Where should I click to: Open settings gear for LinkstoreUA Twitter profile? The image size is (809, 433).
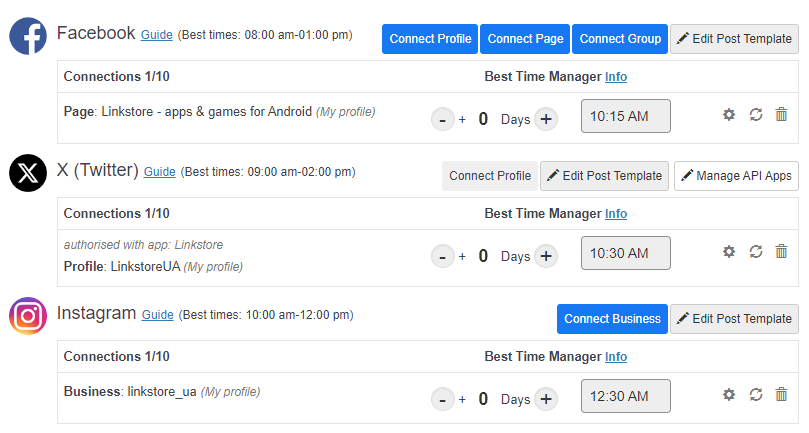tap(729, 252)
